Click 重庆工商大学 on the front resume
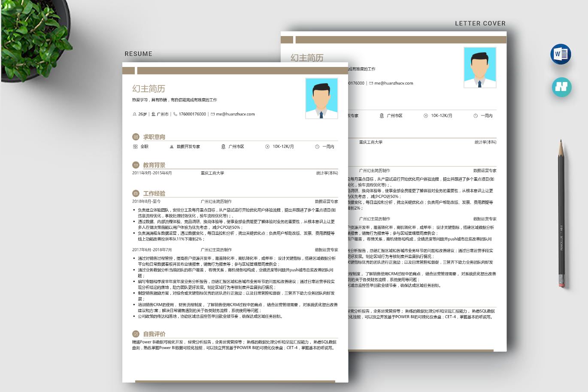The image size is (588, 392). (212, 173)
